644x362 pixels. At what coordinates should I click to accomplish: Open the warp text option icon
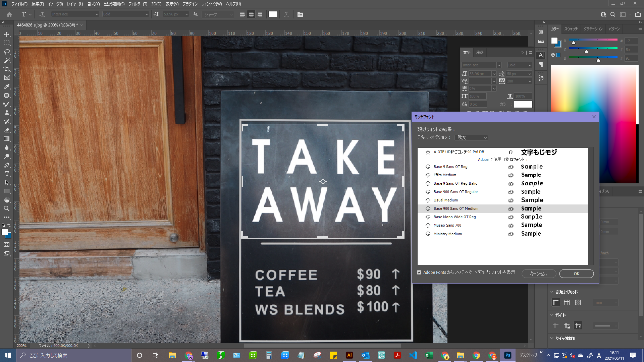pos(286,14)
